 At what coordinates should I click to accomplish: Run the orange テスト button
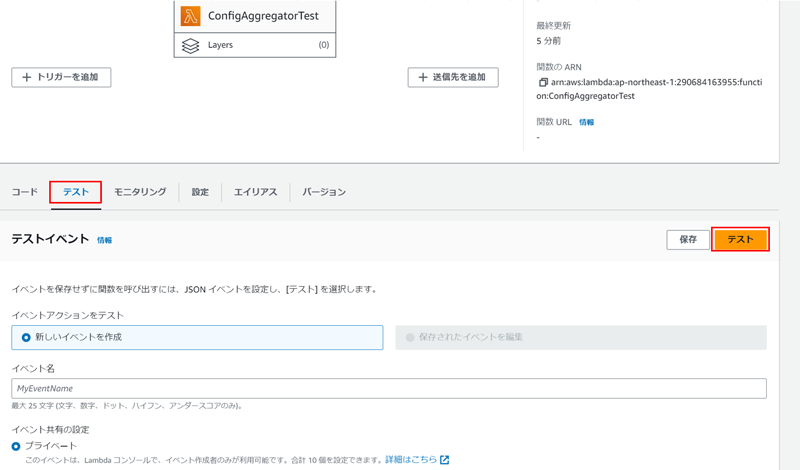740,239
